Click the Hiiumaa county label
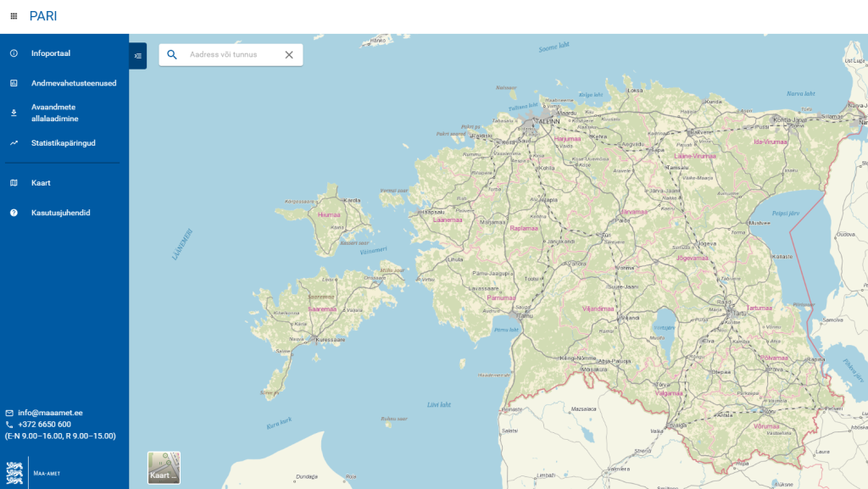Image resolution: width=868 pixels, height=489 pixels. coord(329,214)
